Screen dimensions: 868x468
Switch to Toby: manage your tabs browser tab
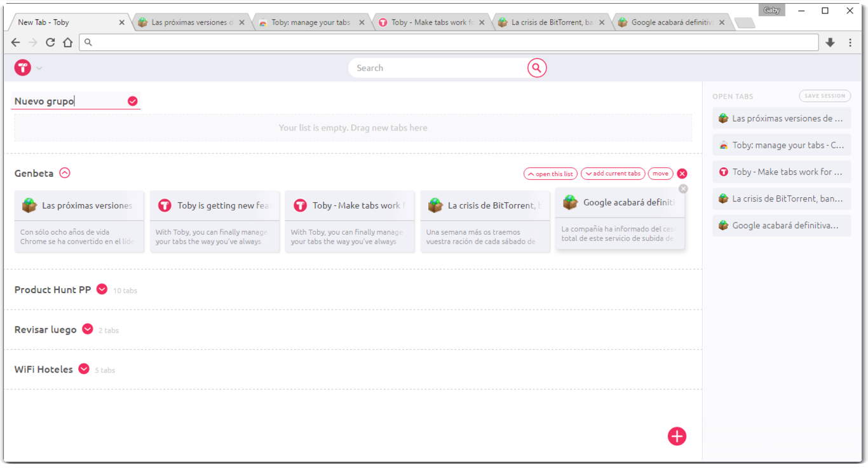pyautogui.click(x=311, y=22)
